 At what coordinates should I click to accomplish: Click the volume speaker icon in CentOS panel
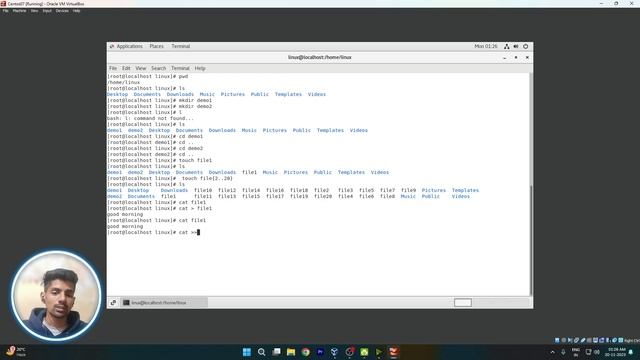[516, 47]
